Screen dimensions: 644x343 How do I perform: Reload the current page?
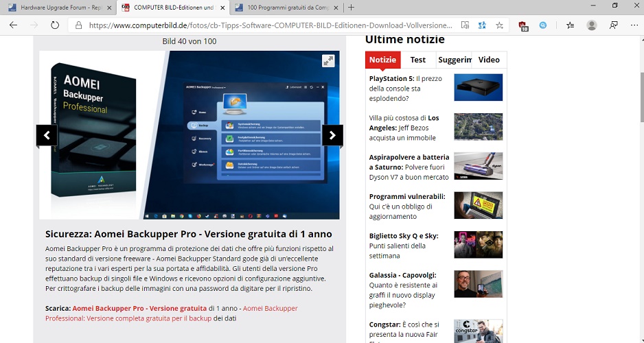point(55,25)
